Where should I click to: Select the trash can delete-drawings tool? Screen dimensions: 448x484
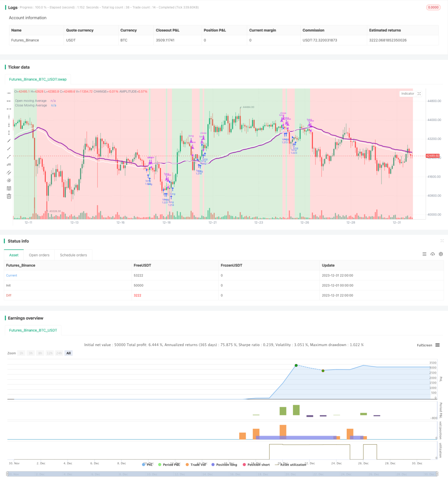(x=9, y=196)
